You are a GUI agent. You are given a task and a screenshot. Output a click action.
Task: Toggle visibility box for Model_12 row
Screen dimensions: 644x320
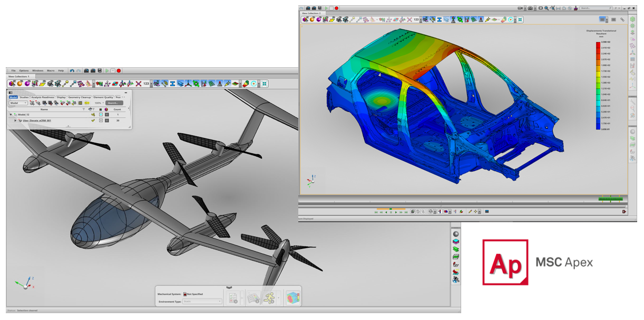click(101, 114)
